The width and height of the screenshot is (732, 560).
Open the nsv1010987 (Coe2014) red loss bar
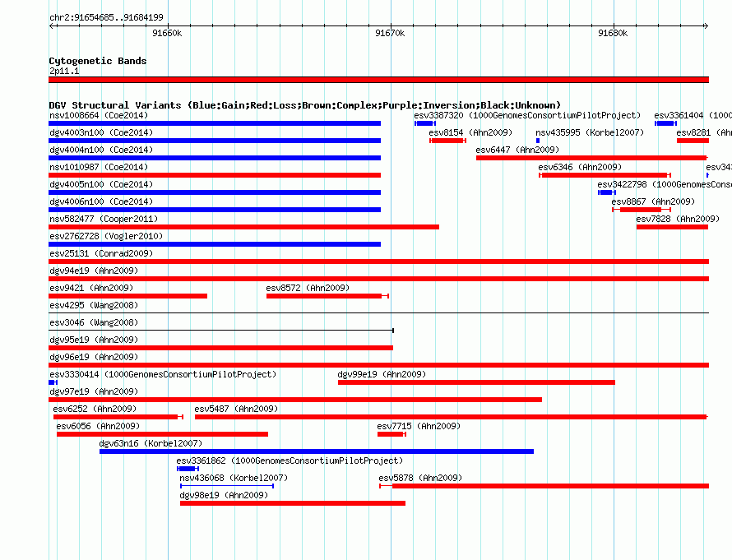tap(215, 175)
